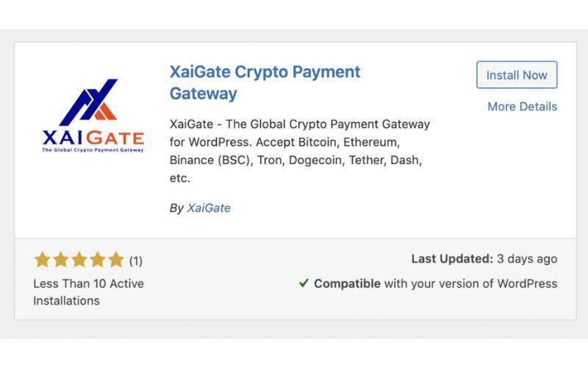Click the XAIGATE wordmark in the logo
This screenshot has width=588, height=368.
pos(93,138)
